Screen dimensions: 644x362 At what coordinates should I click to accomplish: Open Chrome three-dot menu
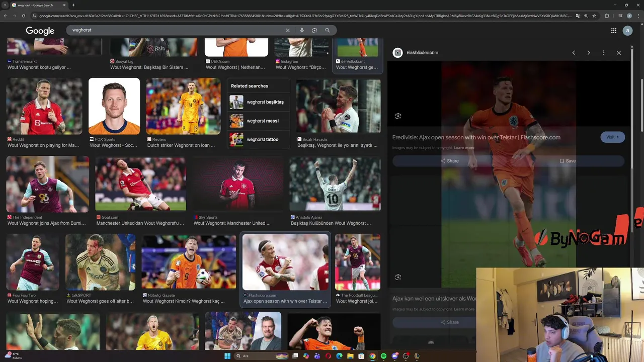click(638, 16)
